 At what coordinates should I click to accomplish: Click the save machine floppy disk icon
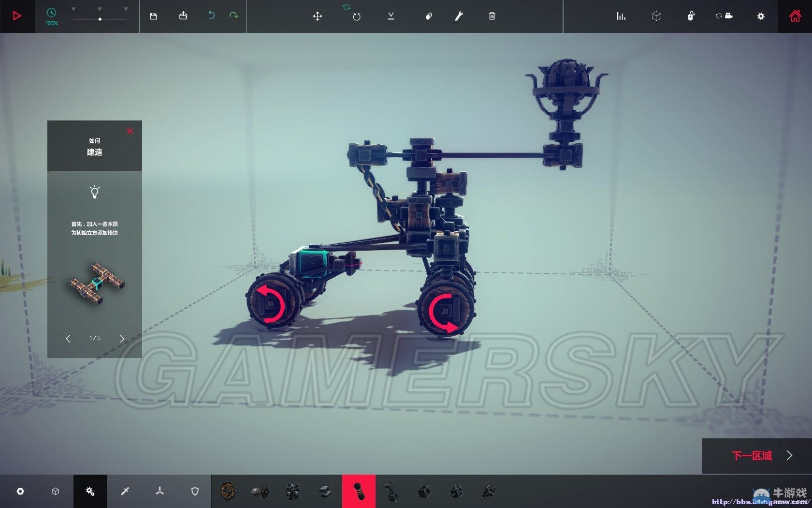[x=153, y=16]
